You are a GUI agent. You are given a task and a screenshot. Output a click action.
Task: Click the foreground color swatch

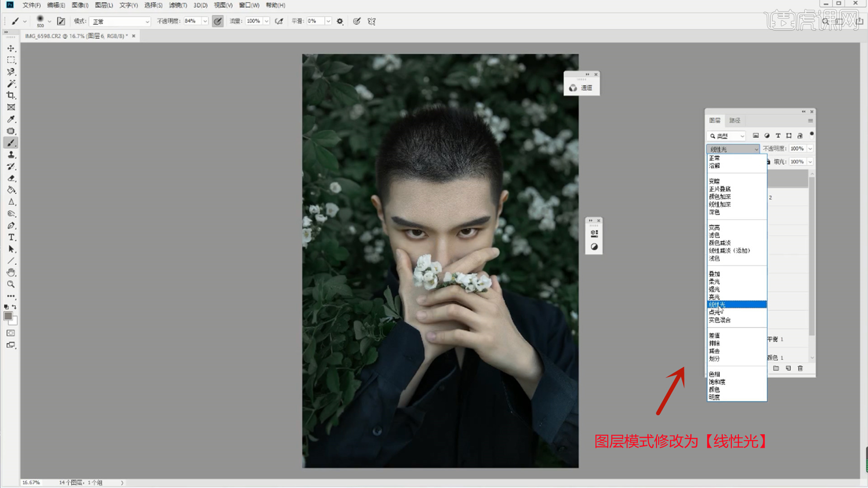(8, 316)
